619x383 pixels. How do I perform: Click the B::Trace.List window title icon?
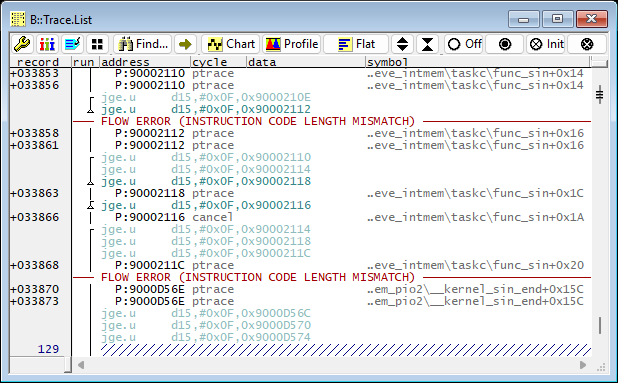click(x=18, y=19)
